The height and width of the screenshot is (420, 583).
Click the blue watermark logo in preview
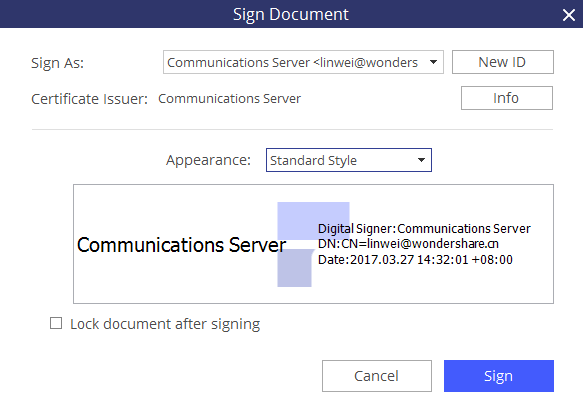(x=313, y=245)
